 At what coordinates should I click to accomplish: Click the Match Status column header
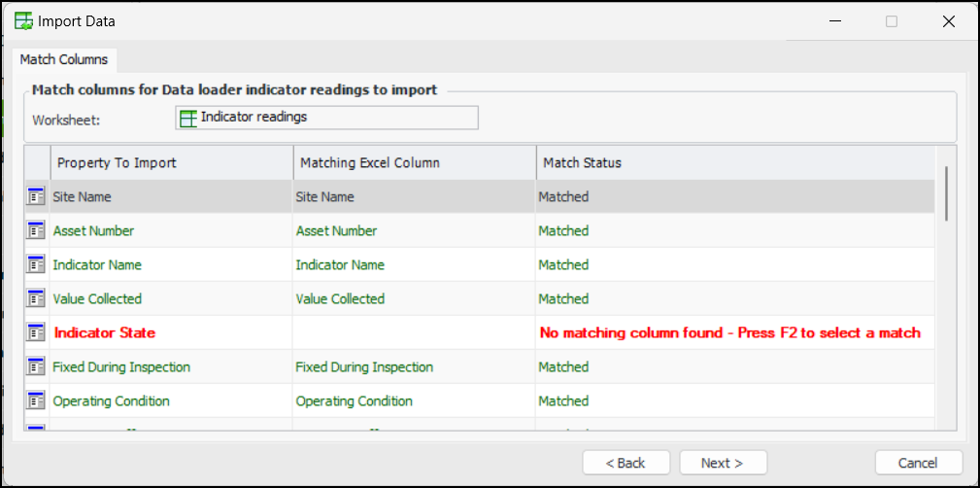pos(734,162)
